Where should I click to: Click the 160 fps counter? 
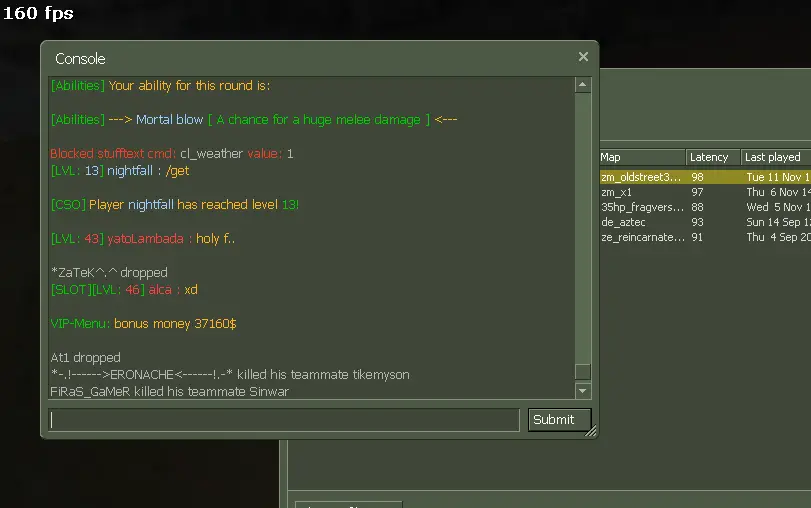pos(38,14)
